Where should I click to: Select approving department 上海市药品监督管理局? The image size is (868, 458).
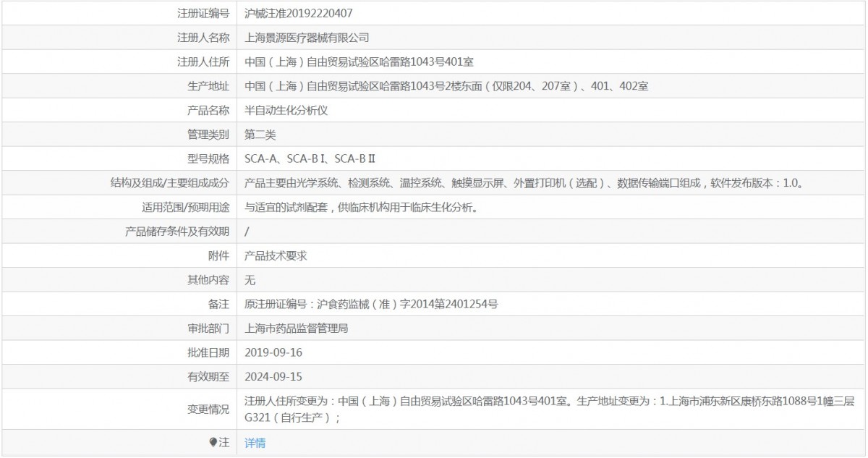click(297, 328)
